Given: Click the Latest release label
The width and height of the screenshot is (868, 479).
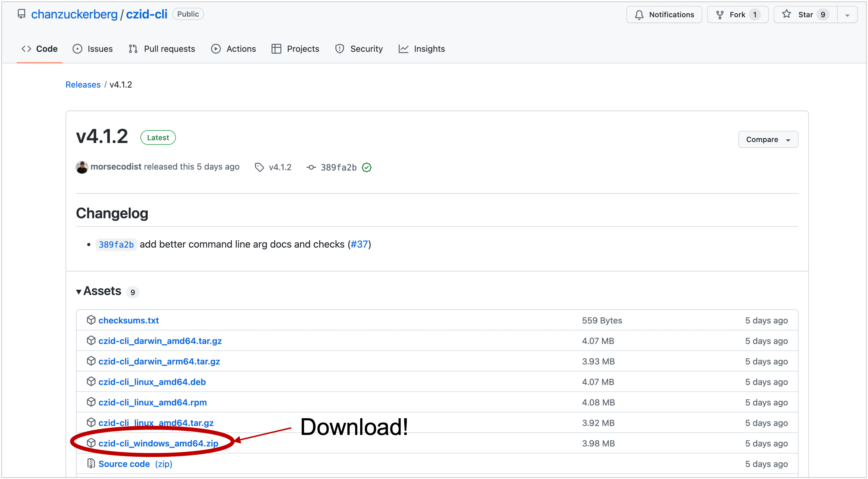Looking at the screenshot, I should [158, 137].
